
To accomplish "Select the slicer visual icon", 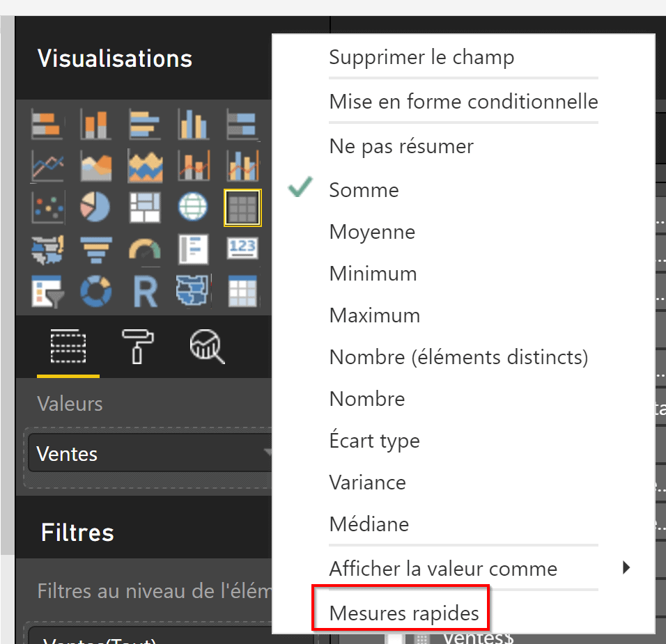I will click(47, 291).
